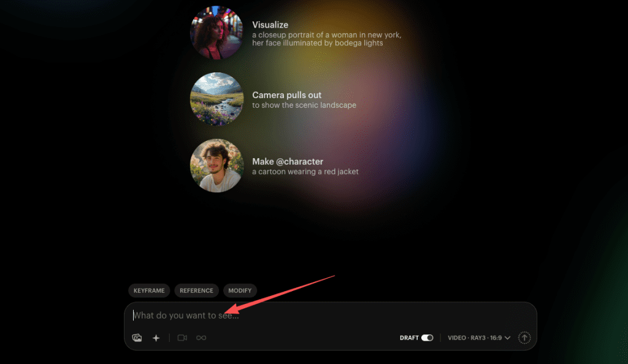Click the woman portrait thumbnail
This screenshot has width=628, height=364.
click(x=216, y=32)
